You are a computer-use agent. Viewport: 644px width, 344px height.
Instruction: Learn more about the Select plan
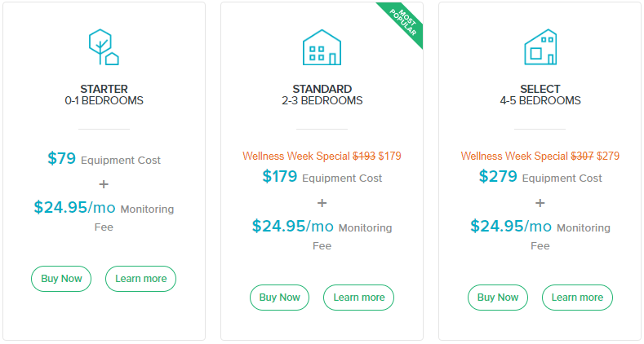tap(577, 298)
